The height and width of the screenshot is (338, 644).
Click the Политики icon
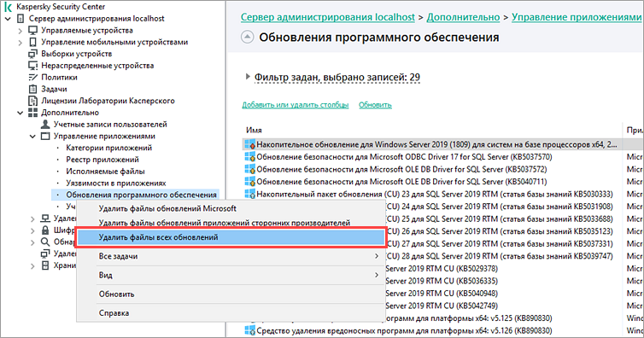click(32, 78)
